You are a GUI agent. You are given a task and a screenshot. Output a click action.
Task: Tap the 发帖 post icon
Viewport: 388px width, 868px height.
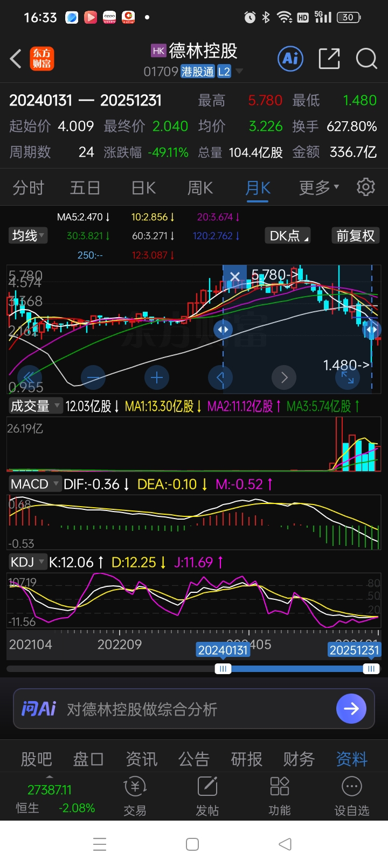207,796
